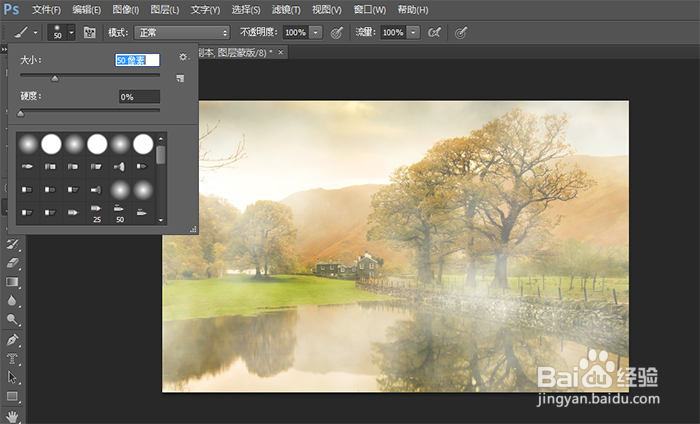Open the 窗口(W) menu
Screen dimensions: 700x424
pyautogui.click(x=370, y=9)
